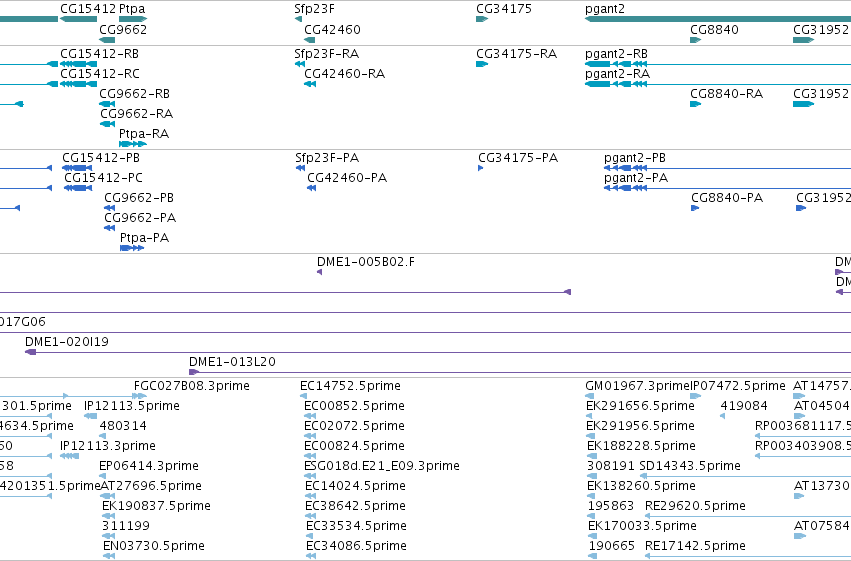Select the RE17142.5prime EST label
Screen dimensions: 851x561
point(695,546)
